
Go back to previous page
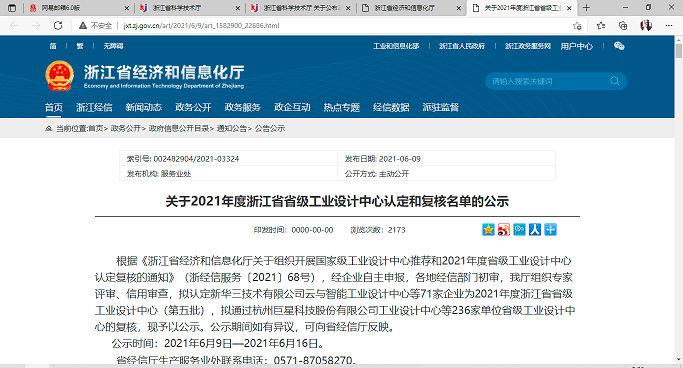pos(14,26)
